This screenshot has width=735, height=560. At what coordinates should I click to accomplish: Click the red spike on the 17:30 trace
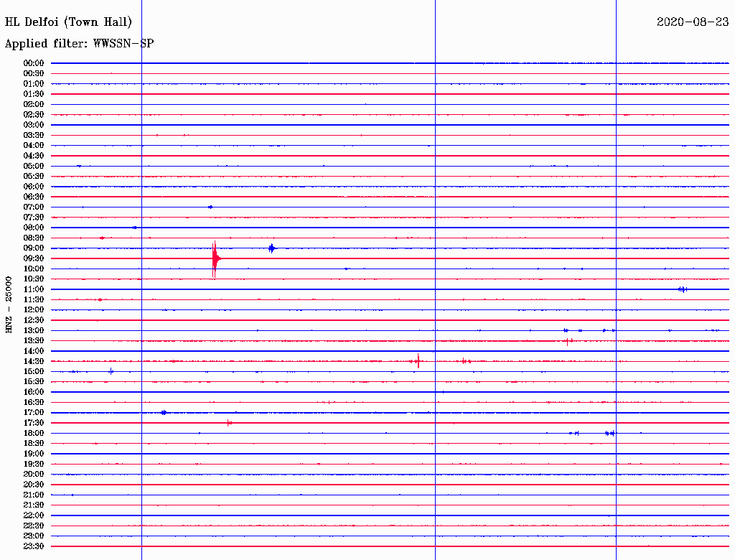click(x=229, y=423)
